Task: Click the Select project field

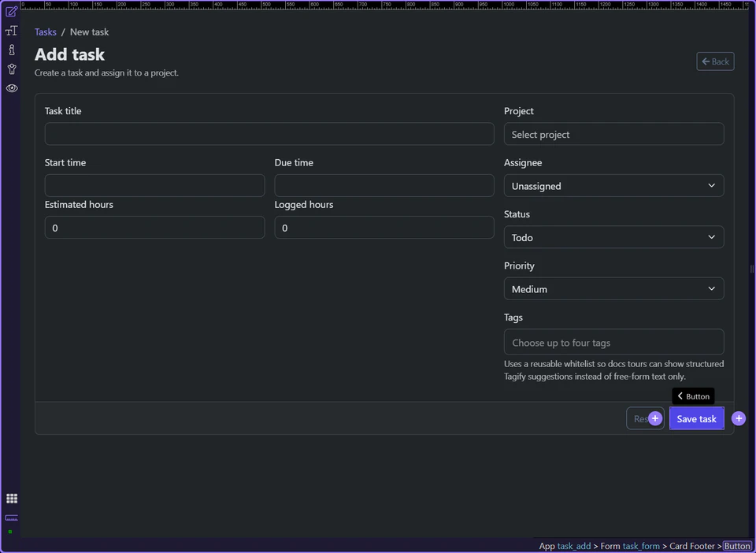Action: 613,134
